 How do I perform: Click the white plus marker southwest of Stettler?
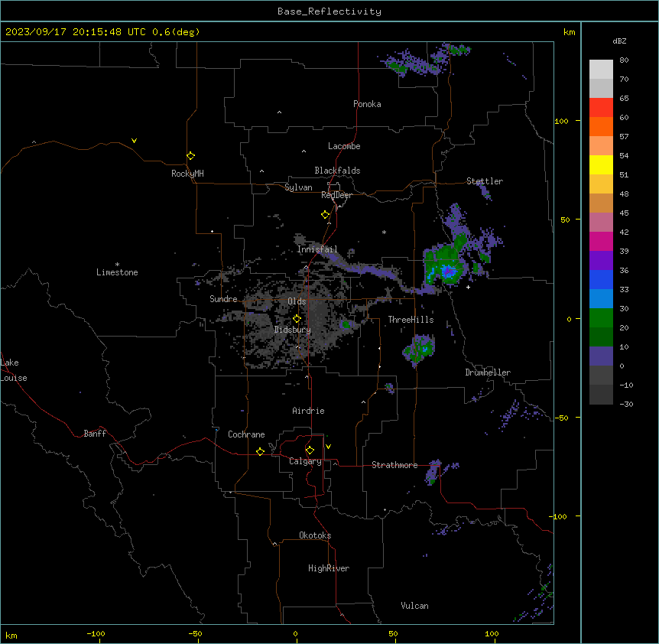point(468,287)
